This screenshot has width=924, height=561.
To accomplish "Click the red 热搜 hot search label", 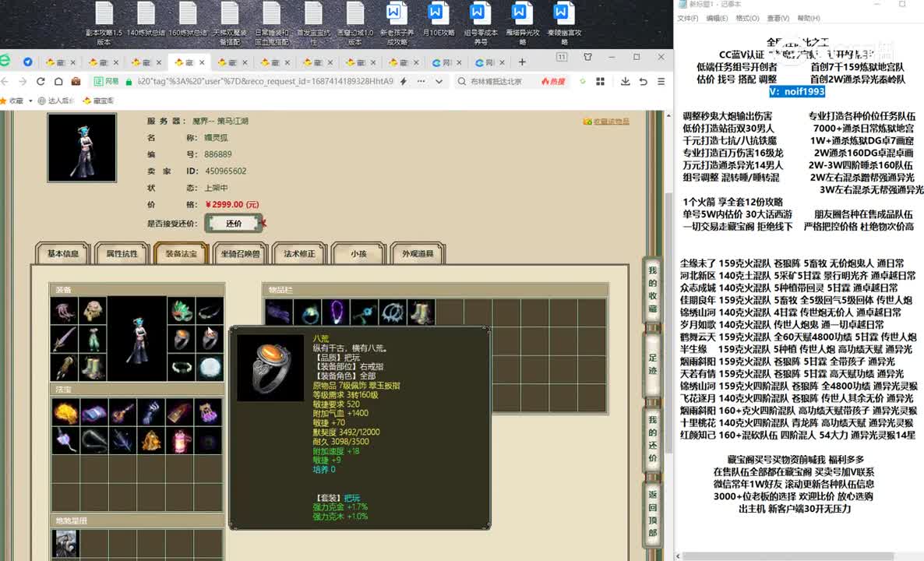I will (552, 81).
